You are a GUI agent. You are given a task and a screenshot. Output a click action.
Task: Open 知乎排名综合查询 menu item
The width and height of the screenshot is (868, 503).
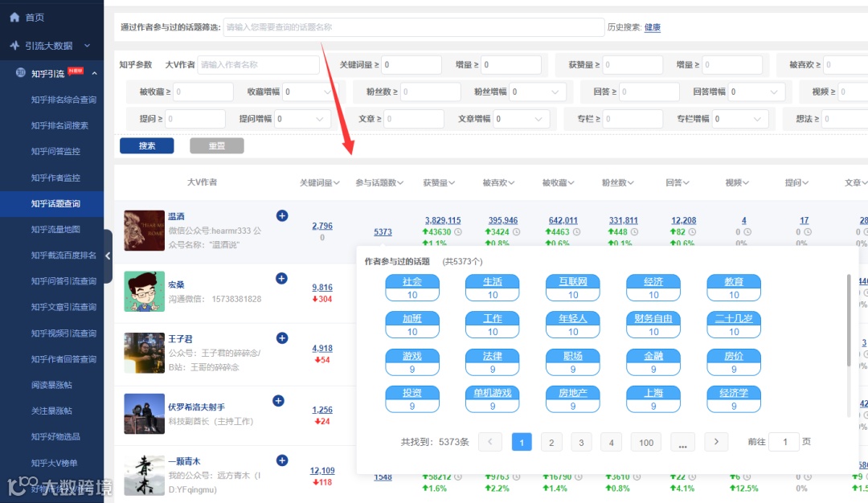click(x=63, y=100)
